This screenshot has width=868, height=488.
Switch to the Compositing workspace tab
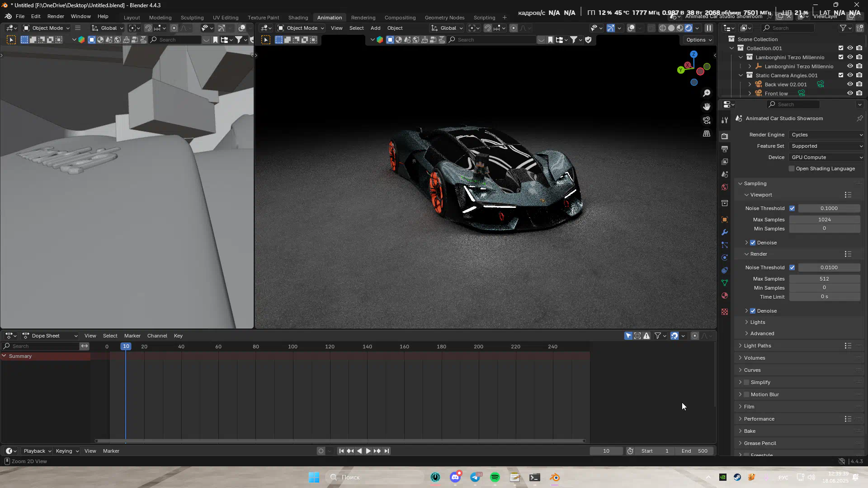coord(400,18)
